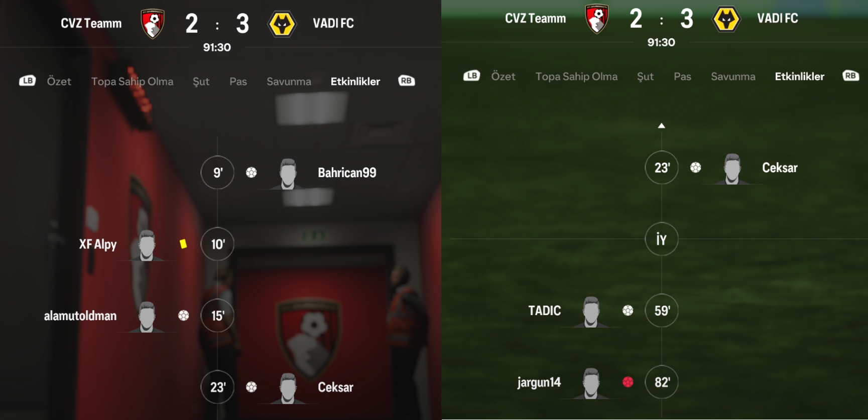The height and width of the screenshot is (420, 868).
Task: Select the 10' booking minute marker
Action: 217,244
